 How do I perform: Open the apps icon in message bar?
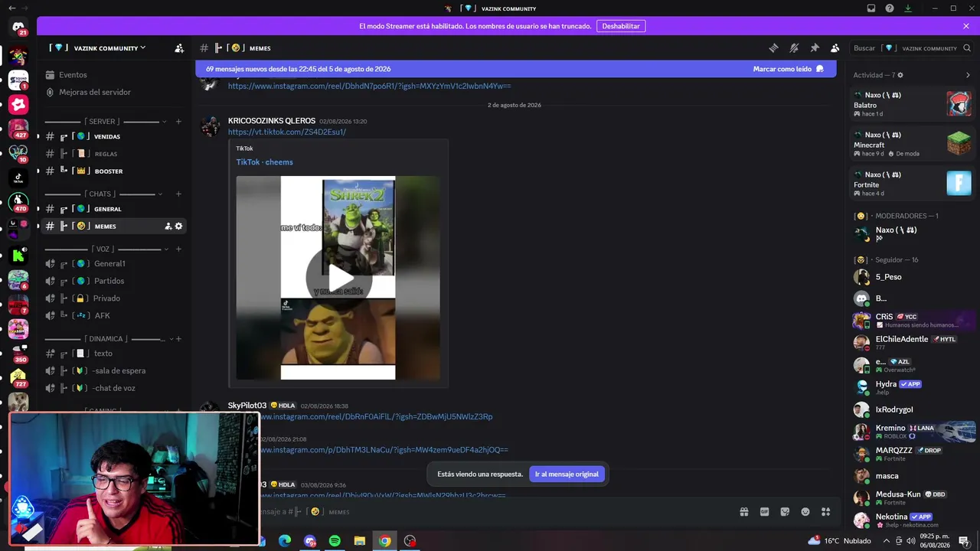826,512
